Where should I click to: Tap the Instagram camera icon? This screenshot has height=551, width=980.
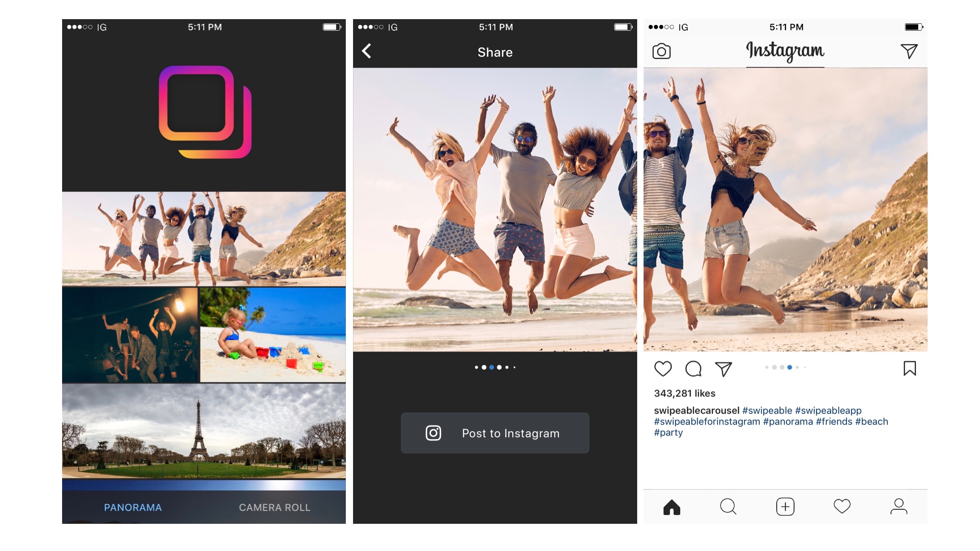[662, 52]
